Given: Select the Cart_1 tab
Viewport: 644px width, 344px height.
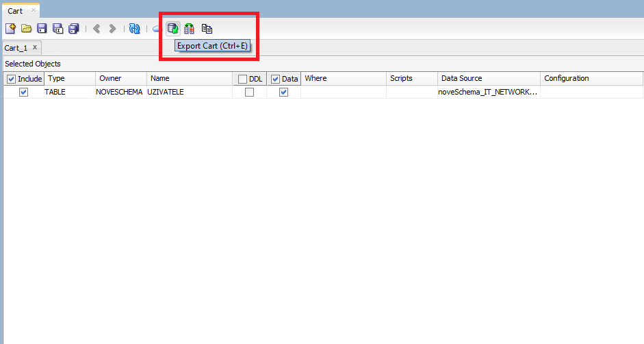Looking at the screenshot, I should pyautogui.click(x=16, y=48).
